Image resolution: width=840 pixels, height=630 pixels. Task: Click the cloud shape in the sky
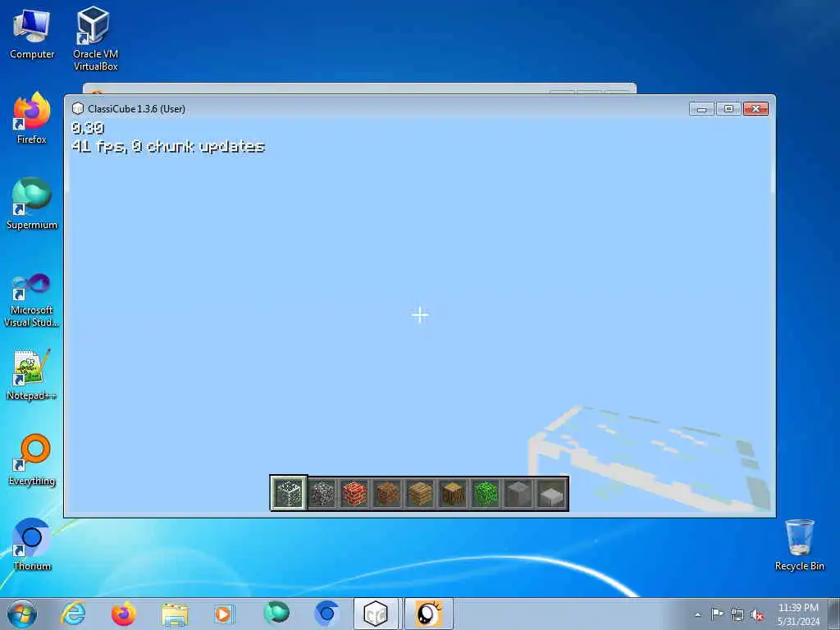pos(650,459)
